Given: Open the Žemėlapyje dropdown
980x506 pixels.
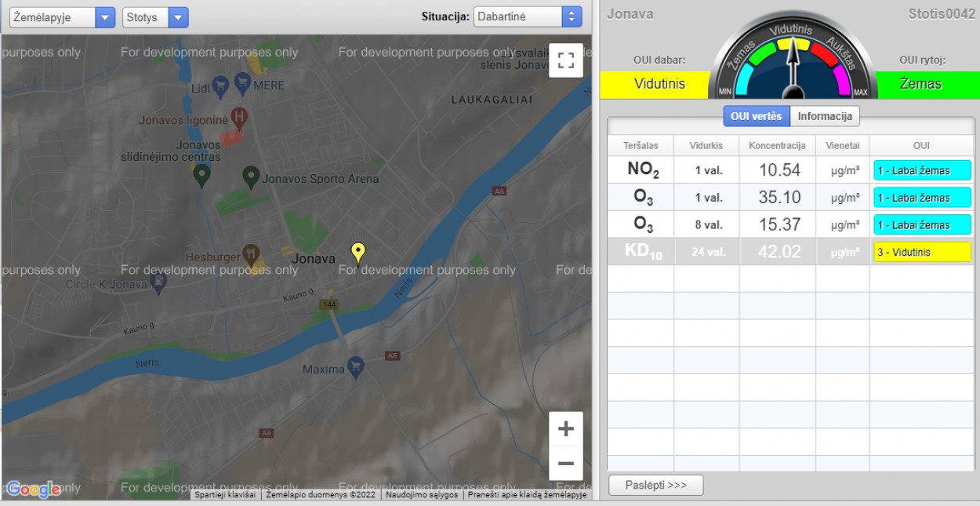Looking at the screenshot, I should (x=62, y=17).
